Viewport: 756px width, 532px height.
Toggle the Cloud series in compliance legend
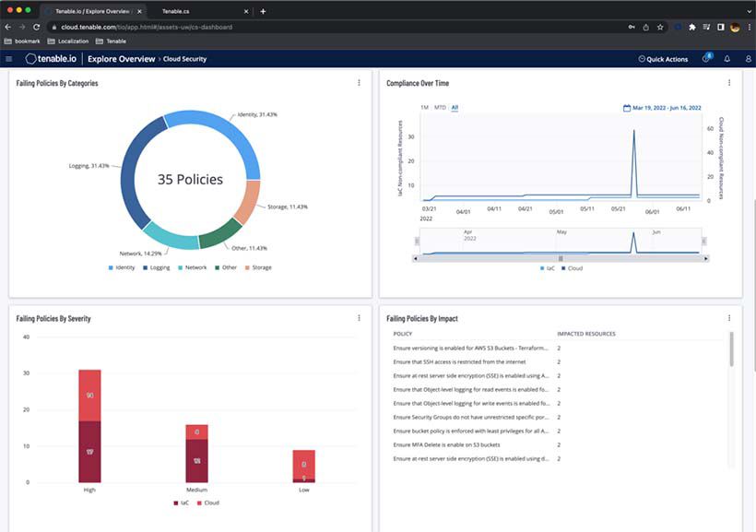click(x=571, y=268)
